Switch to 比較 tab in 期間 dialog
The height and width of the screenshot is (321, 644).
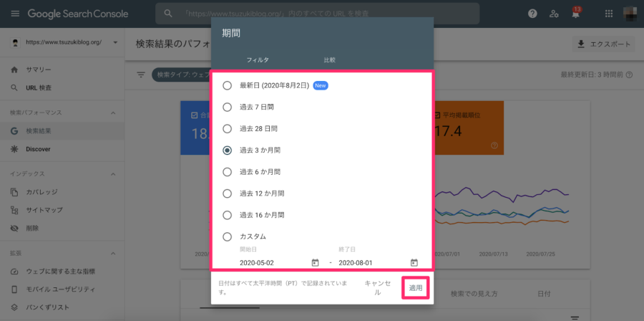pyautogui.click(x=330, y=60)
